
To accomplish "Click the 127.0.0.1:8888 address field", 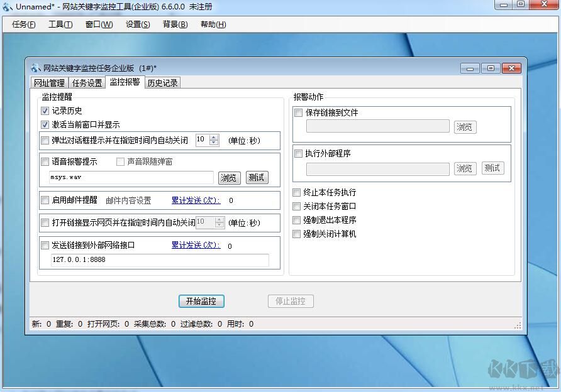I will click(160, 260).
